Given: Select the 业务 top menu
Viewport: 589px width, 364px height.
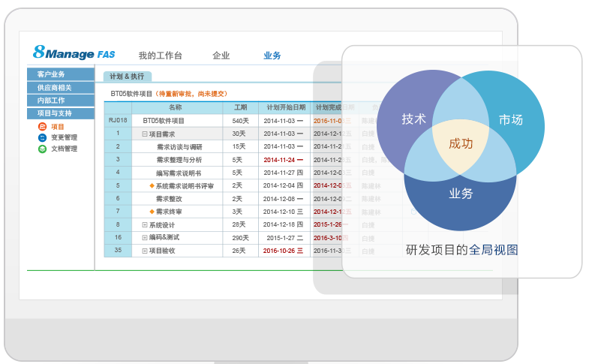Looking at the screenshot, I should [272, 56].
